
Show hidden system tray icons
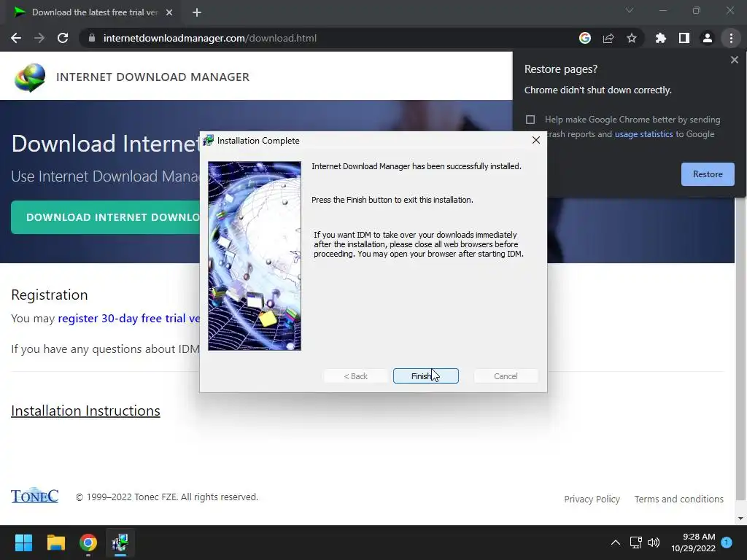(x=616, y=542)
